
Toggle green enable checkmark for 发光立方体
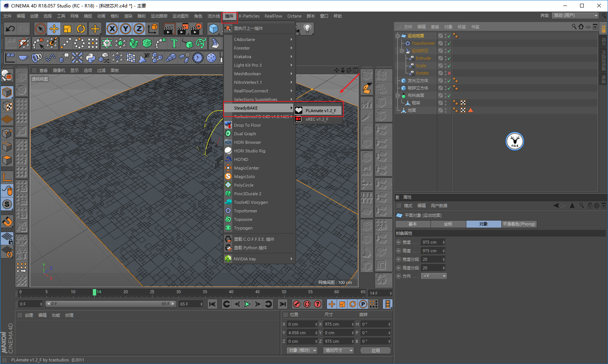449,80
